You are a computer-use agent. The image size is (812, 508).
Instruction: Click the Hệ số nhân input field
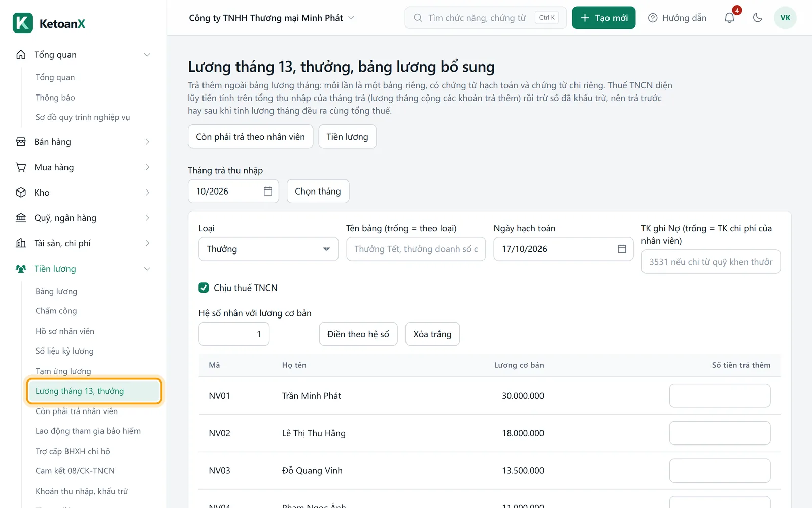[234, 334]
